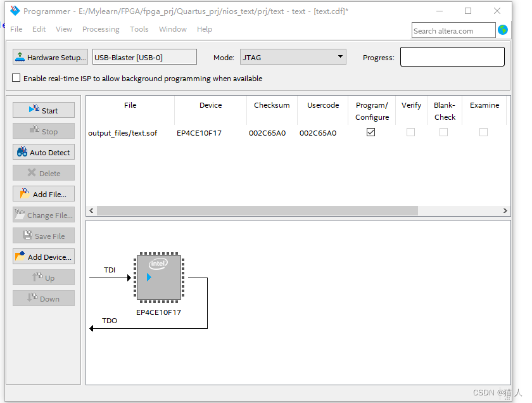The height and width of the screenshot is (403, 532).
Task: Maximize the Programmer window
Action: (468, 11)
